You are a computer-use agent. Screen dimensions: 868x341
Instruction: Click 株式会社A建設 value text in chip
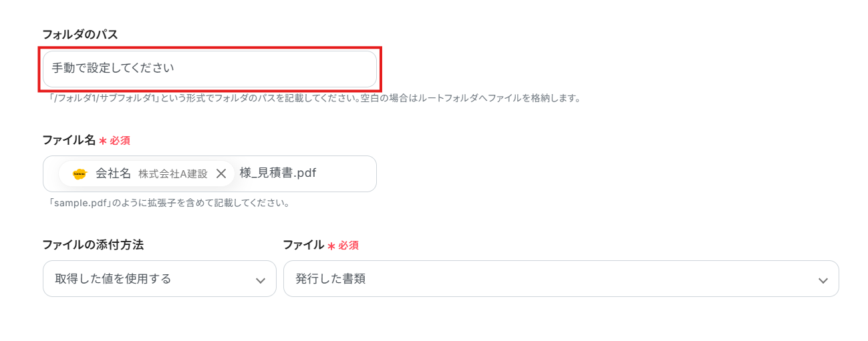pos(173,174)
